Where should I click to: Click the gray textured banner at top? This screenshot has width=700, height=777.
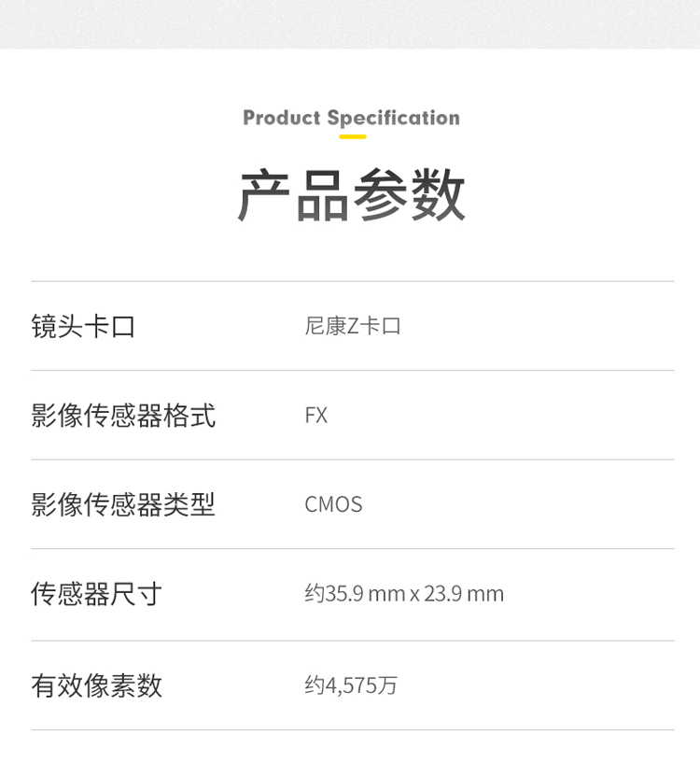pos(350,24)
